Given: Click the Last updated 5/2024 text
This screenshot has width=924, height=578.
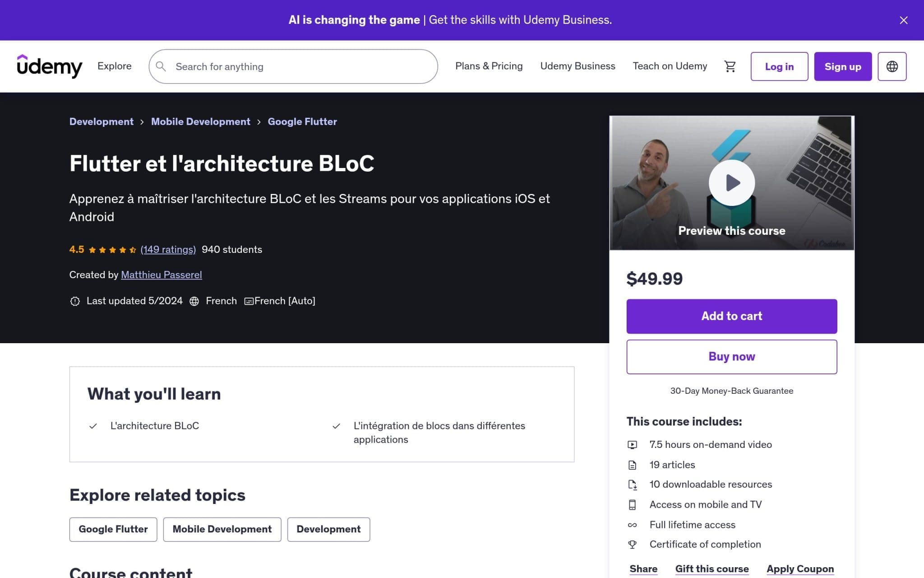Looking at the screenshot, I should (134, 301).
